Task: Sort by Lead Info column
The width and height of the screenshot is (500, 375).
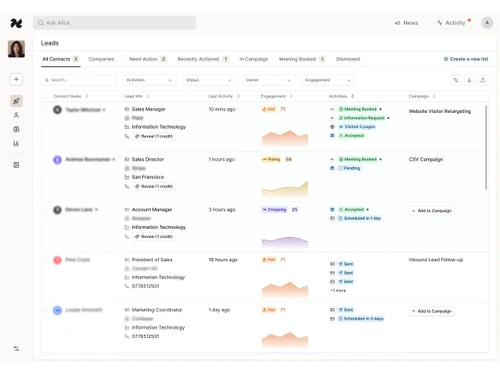Action: pos(137,96)
